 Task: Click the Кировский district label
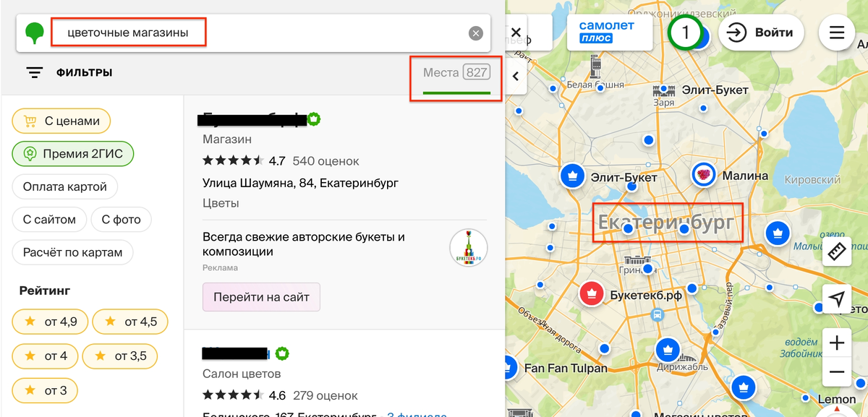point(812,178)
